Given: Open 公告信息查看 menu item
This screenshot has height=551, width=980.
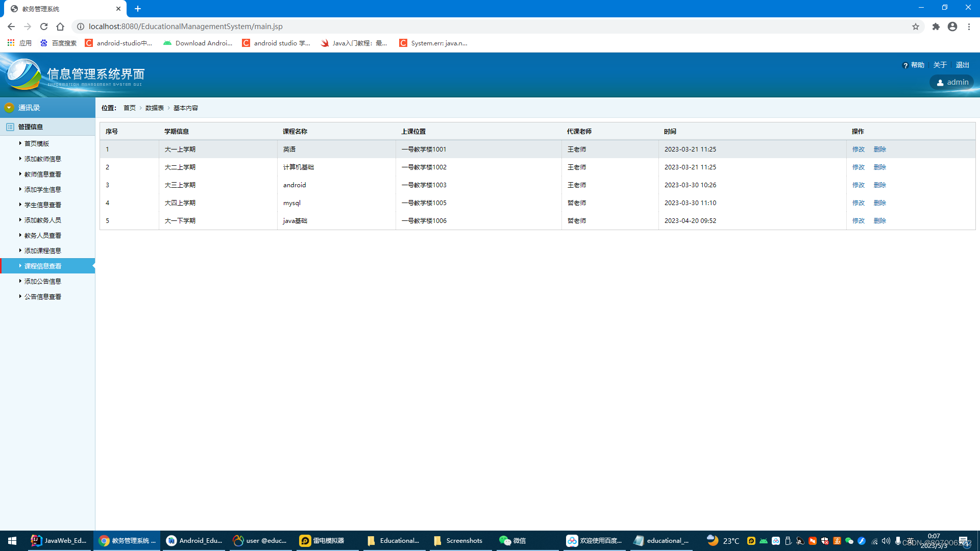Looking at the screenshot, I should (43, 296).
